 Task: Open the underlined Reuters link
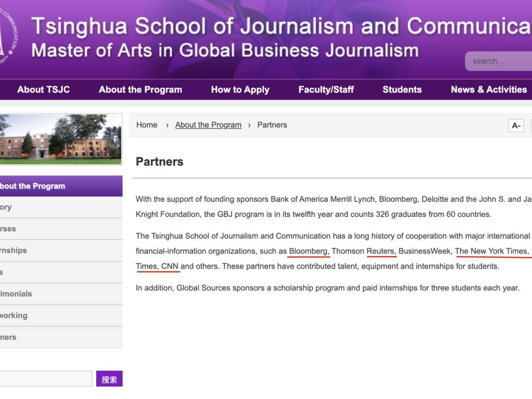click(381, 251)
